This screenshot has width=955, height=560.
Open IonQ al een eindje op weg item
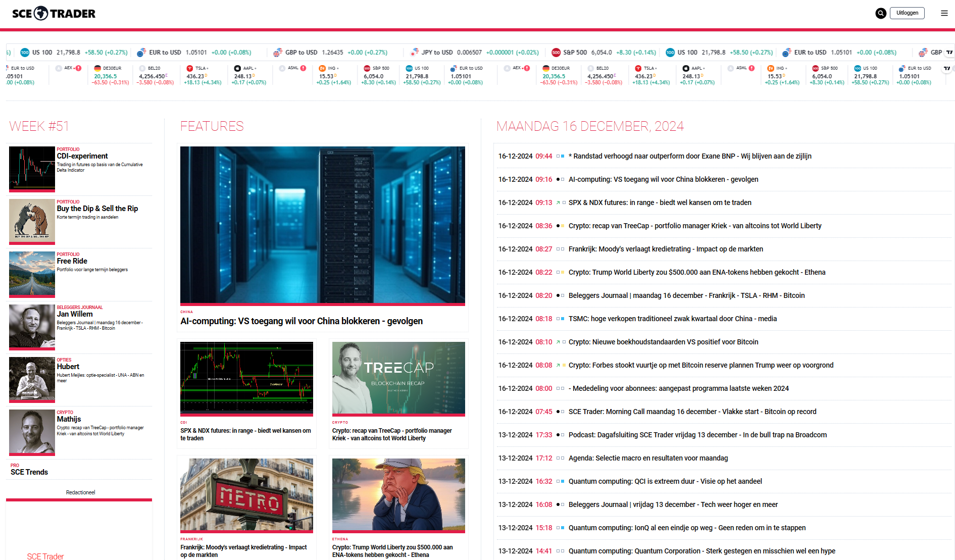pyautogui.click(x=687, y=528)
